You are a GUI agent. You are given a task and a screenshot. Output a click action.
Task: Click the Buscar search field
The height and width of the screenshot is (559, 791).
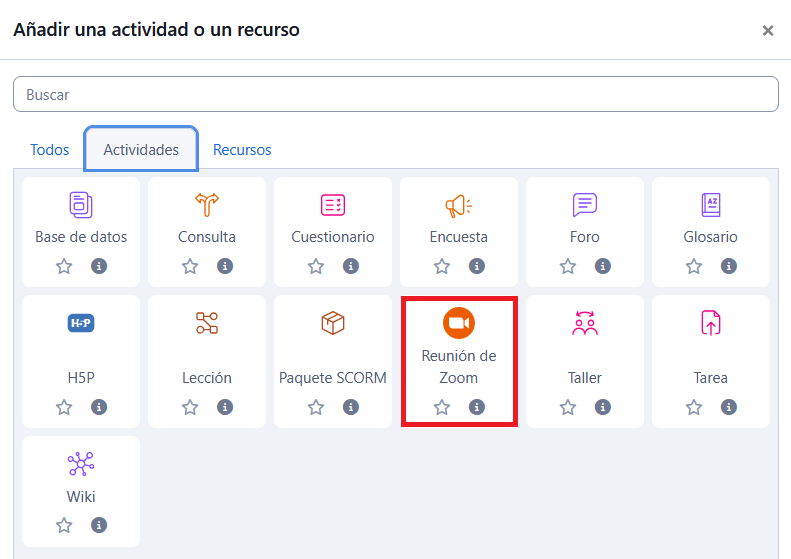pyautogui.click(x=395, y=95)
